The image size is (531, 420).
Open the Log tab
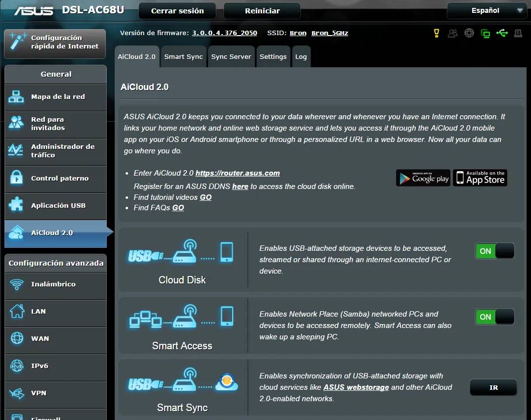click(x=301, y=56)
